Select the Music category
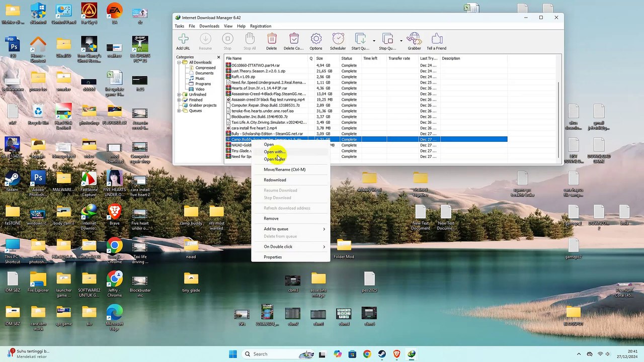644x362 pixels. [x=200, y=78]
